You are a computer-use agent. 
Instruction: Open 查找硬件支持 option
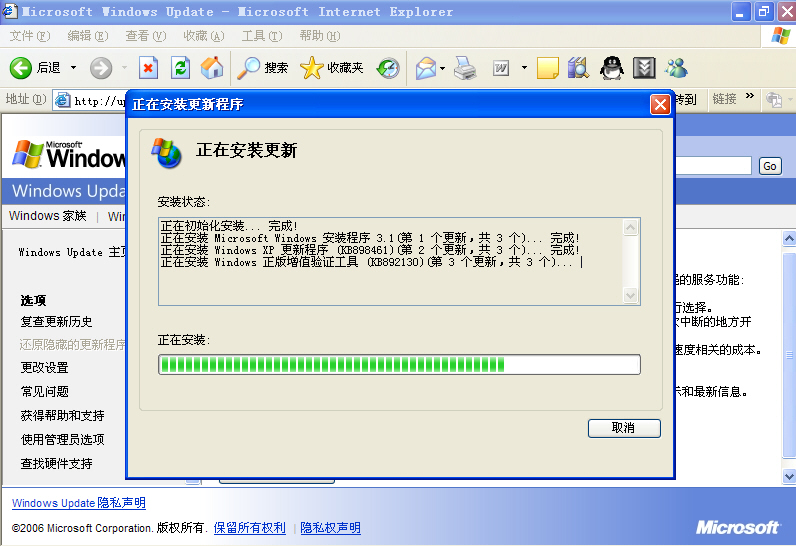coord(56,463)
